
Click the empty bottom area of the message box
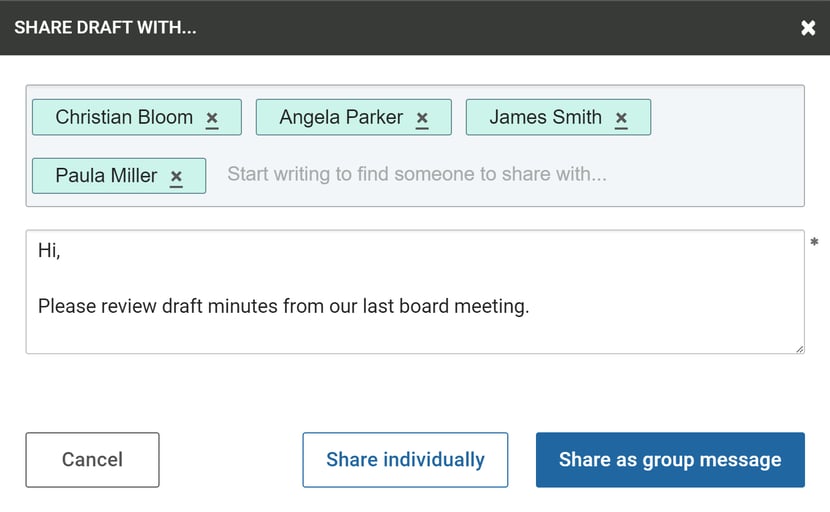pyautogui.click(x=413, y=335)
